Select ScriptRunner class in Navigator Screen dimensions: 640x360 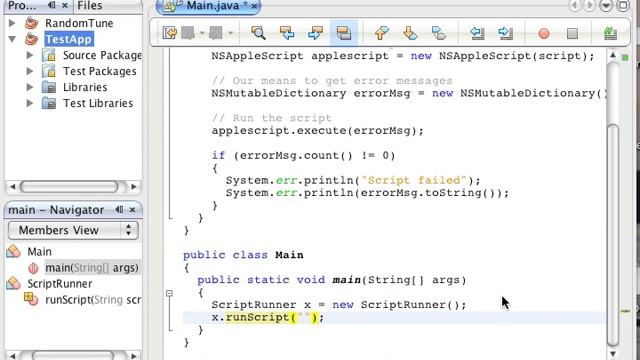click(60, 284)
